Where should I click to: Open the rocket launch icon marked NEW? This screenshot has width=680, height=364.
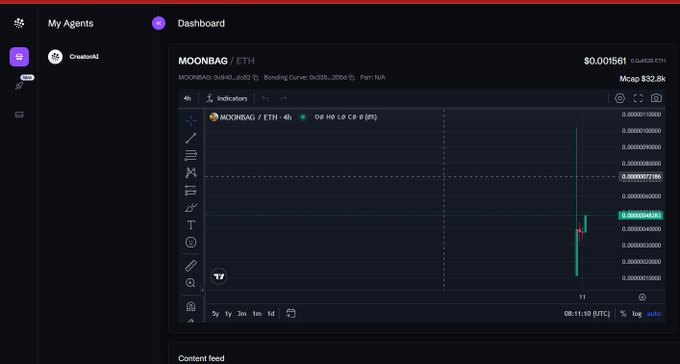[19, 85]
